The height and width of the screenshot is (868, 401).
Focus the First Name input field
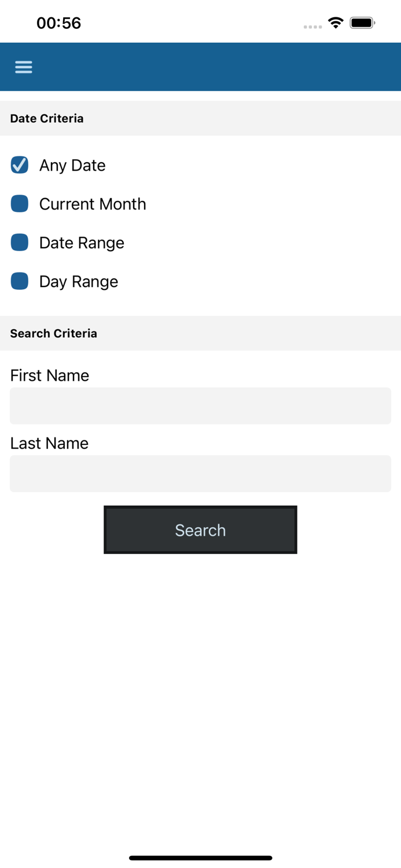pos(200,406)
